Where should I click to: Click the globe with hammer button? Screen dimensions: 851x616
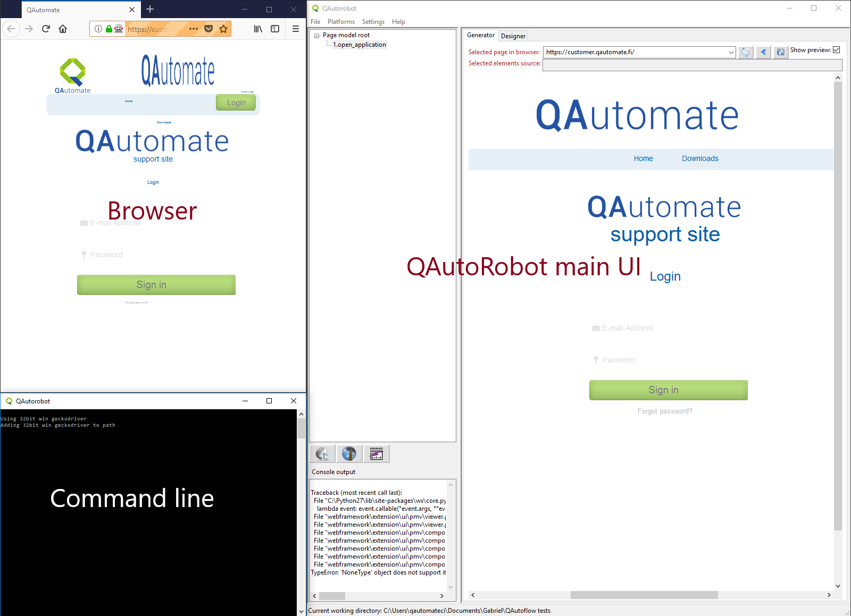pyautogui.click(x=349, y=454)
